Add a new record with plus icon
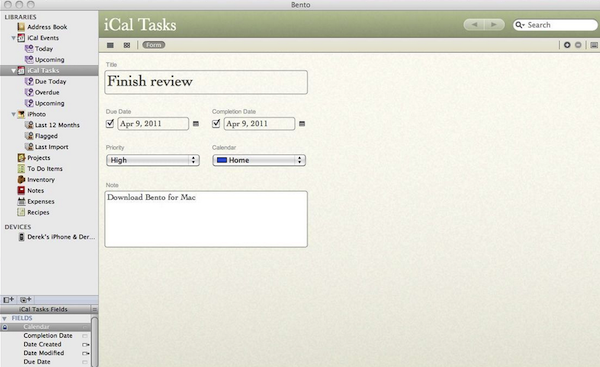Viewport: 600px width, 367px height. click(x=567, y=45)
